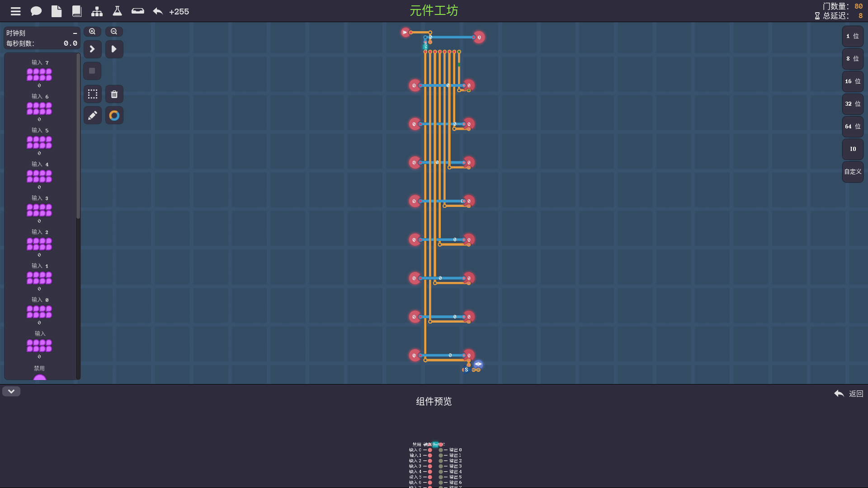868x488 pixels.
Task: Collapse the component preview chevron
Action: pos(11,391)
